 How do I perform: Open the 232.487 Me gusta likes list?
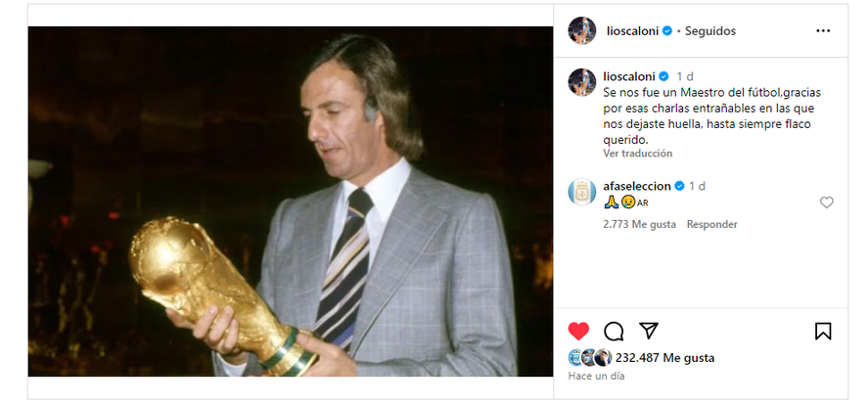(x=664, y=358)
